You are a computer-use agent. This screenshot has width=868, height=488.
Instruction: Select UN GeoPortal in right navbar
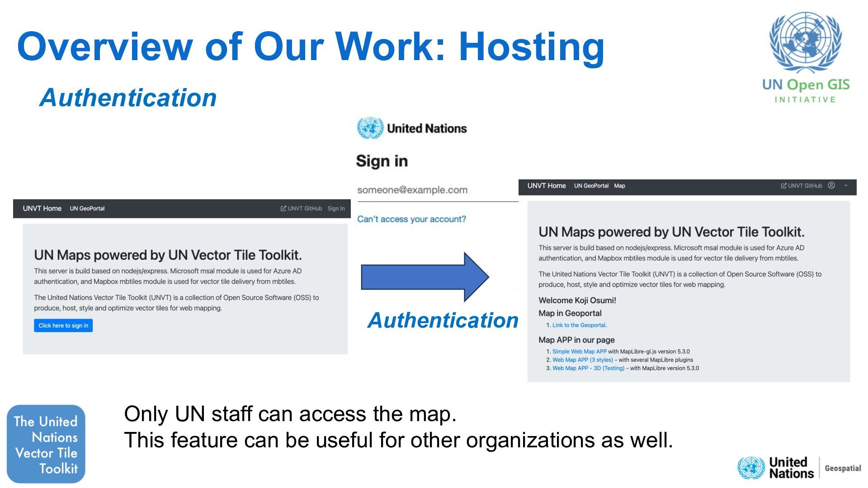591,186
